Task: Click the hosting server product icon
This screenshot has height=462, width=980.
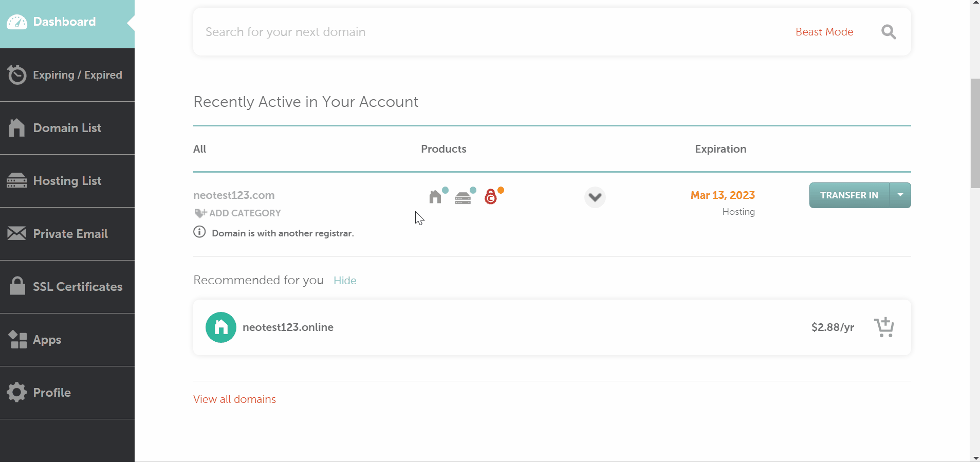Action: click(x=463, y=197)
